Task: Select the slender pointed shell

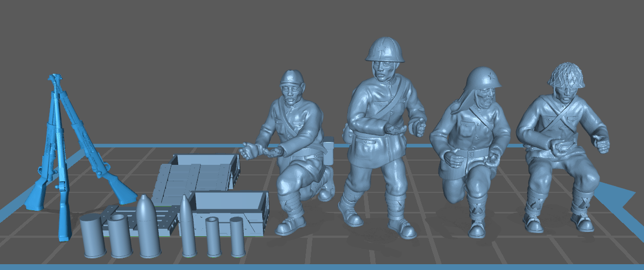Action: coord(188,227)
